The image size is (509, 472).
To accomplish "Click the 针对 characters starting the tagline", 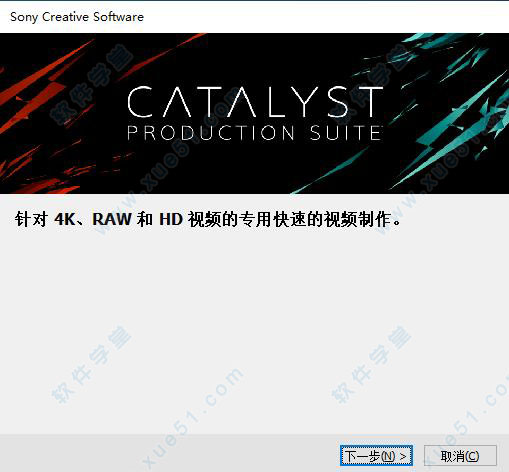I will (31, 219).
